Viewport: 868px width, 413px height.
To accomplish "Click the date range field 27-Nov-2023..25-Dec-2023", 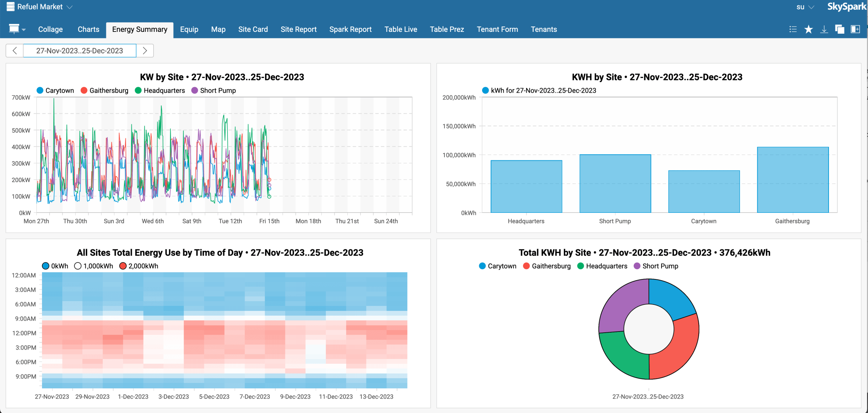I will tap(80, 51).
